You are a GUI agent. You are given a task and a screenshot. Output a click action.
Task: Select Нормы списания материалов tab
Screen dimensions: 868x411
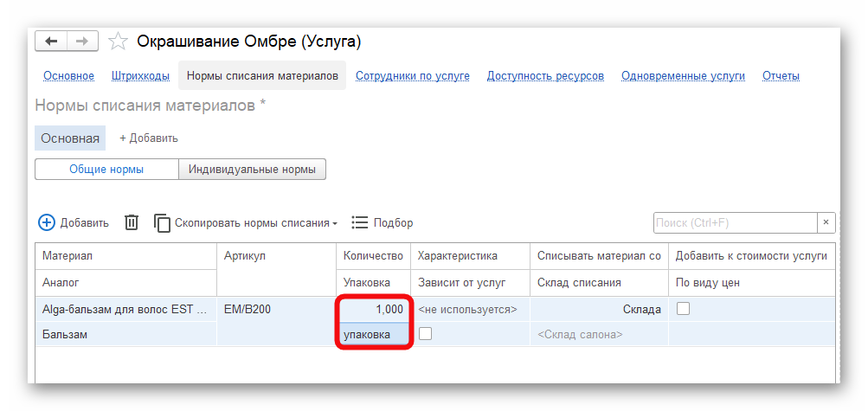pos(262,76)
